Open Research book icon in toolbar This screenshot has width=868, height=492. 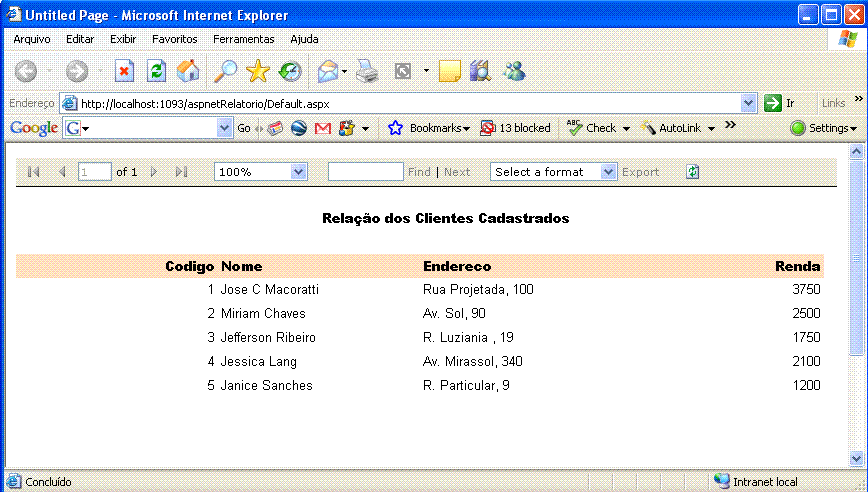point(480,71)
